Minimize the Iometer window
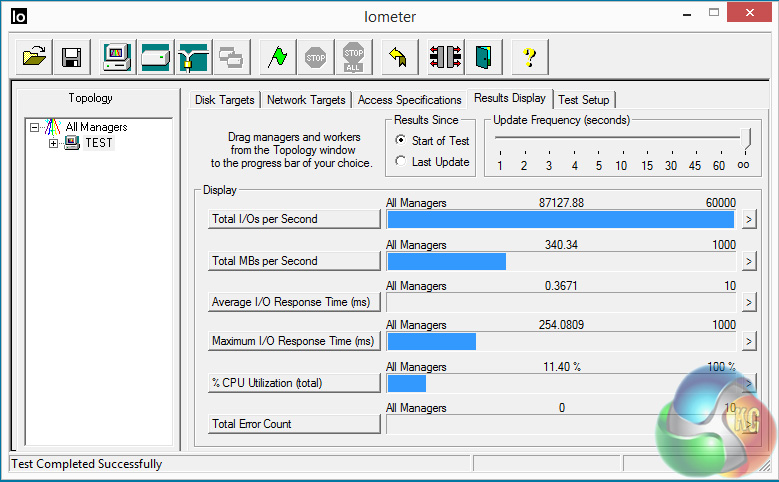This screenshot has width=779, height=482. point(687,13)
